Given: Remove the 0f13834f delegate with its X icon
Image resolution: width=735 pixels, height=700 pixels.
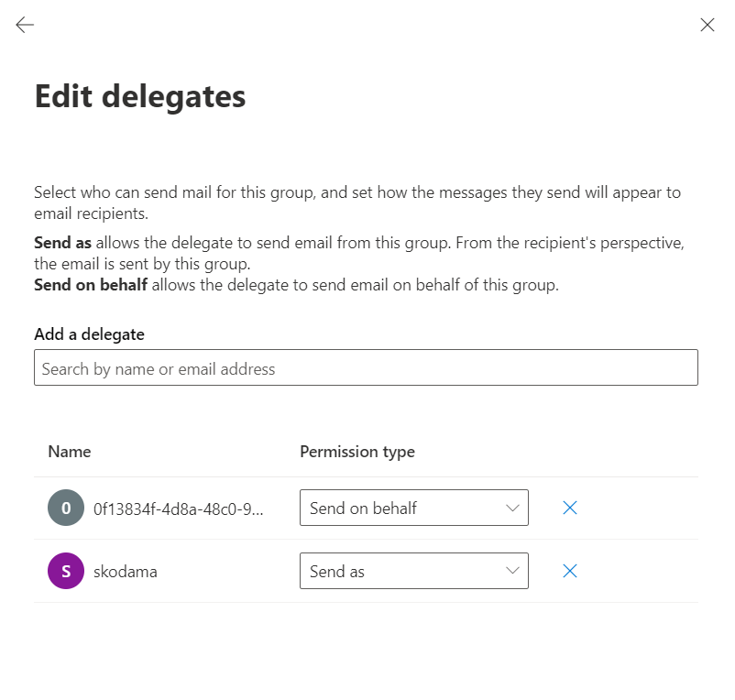Looking at the screenshot, I should [x=569, y=508].
